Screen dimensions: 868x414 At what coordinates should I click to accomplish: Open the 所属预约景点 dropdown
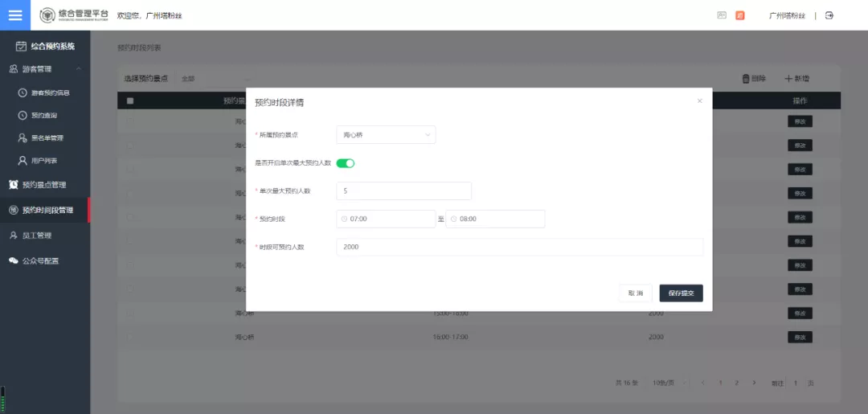coord(386,134)
